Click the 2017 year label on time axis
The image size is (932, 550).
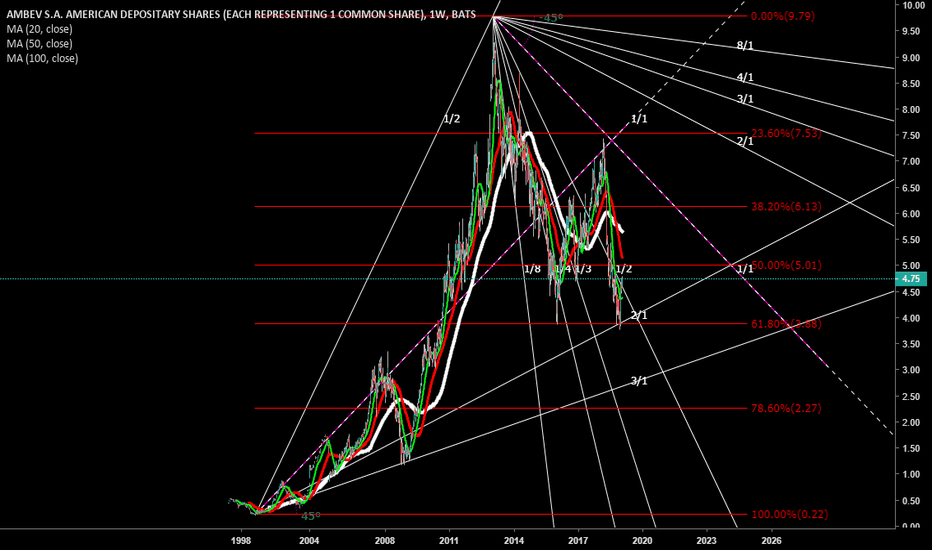(578, 540)
